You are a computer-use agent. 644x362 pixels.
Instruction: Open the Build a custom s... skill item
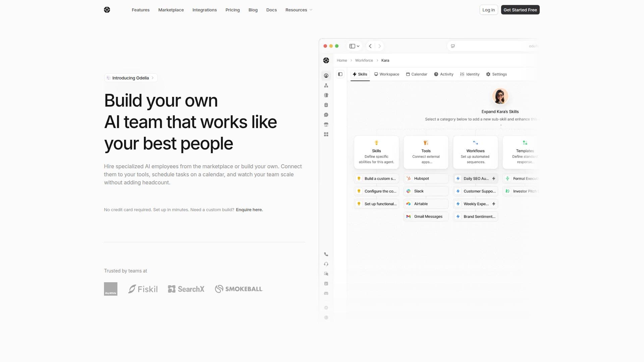(376, 179)
